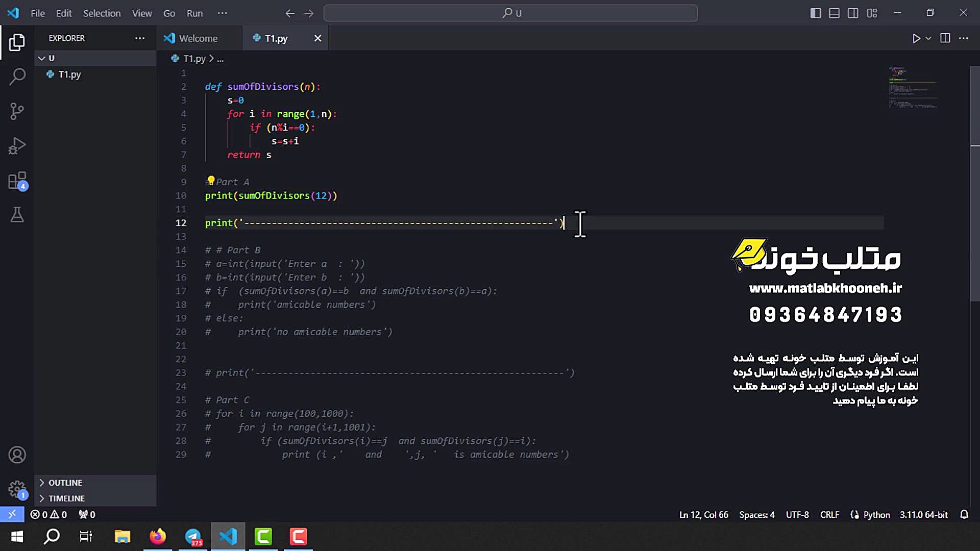This screenshot has height=551, width=980.
Task: Click the lightbulb code action on line 9
Action: pyautogui.click(x=210, y=180)
